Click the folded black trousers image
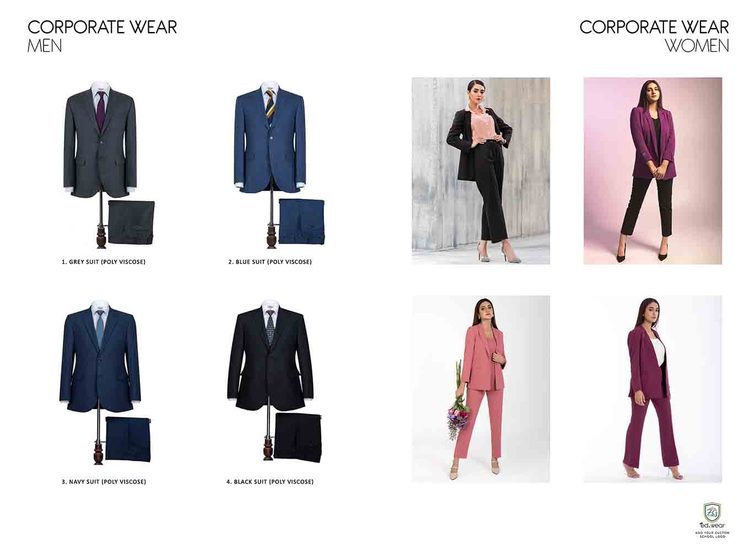Viewport: 755px width, 560px height. 298,438
